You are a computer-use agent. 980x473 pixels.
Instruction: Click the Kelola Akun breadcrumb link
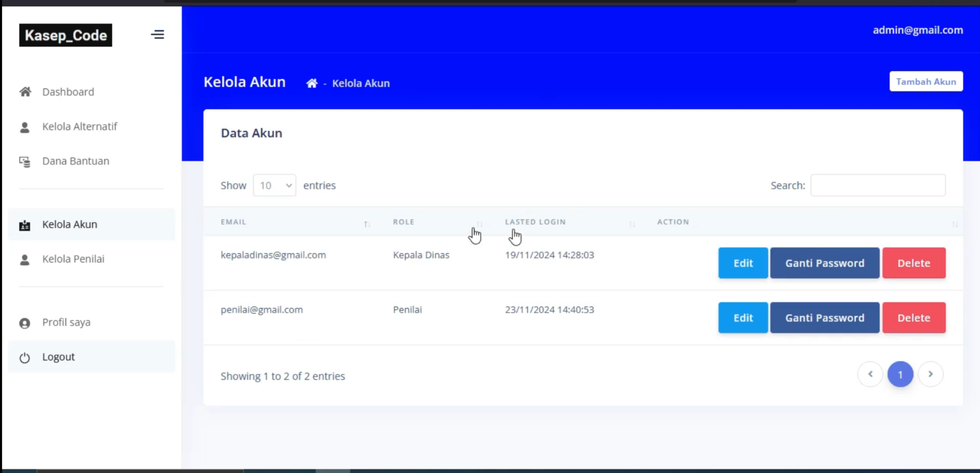pyautogui.click(x=361, y=83)
